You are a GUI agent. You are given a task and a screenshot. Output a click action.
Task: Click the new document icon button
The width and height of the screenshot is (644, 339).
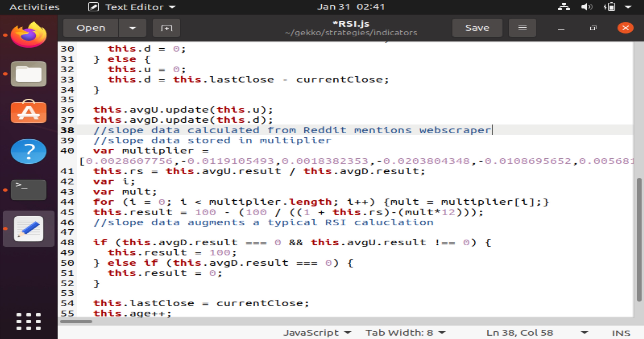pyautogui.click(x=166, y=28)
